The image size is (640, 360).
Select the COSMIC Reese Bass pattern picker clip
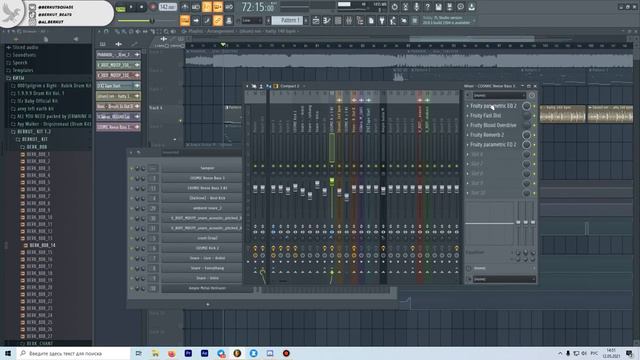(x=118, y=127)
